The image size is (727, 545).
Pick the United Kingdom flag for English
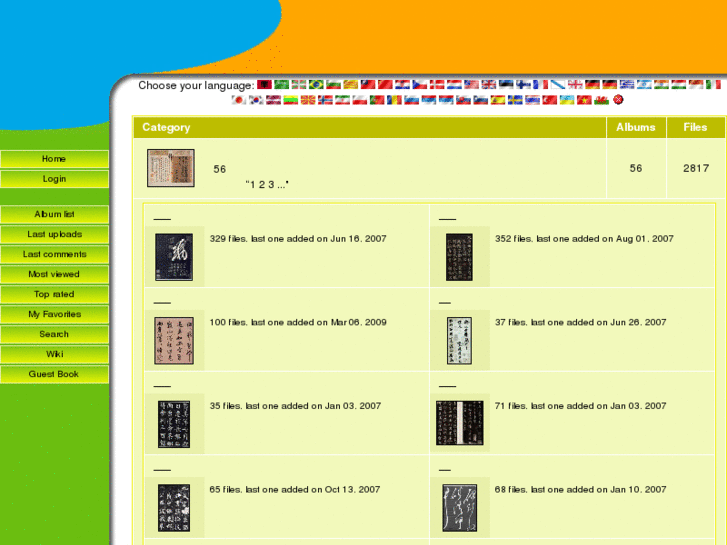(x=489, y=84)
